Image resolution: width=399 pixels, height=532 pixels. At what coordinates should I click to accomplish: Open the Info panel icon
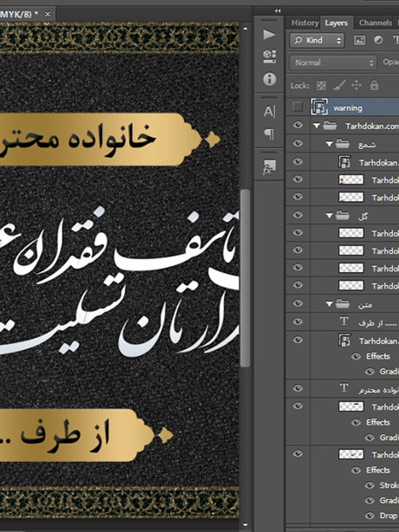click(269, 79)
